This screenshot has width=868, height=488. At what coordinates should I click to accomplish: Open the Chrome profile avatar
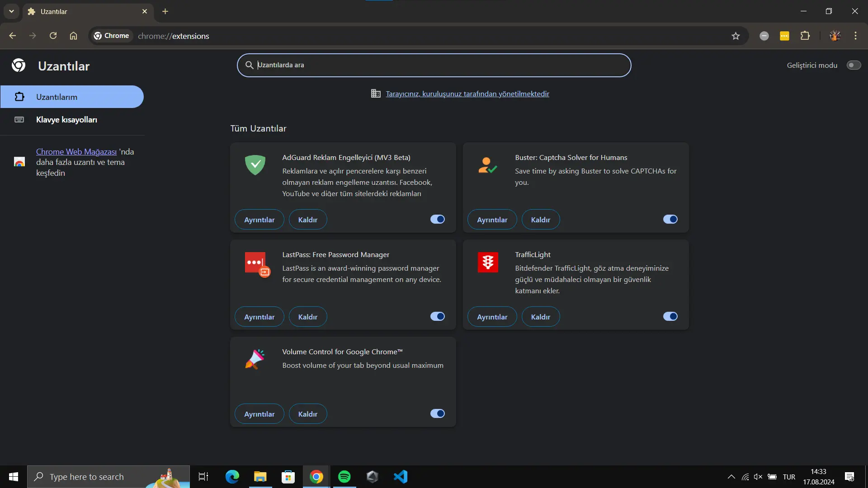[835, 36]
